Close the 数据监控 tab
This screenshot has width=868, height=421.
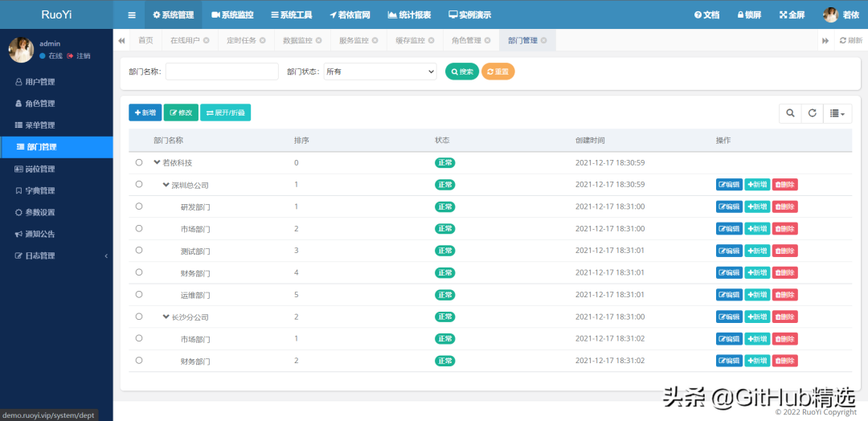pos(319,40)
